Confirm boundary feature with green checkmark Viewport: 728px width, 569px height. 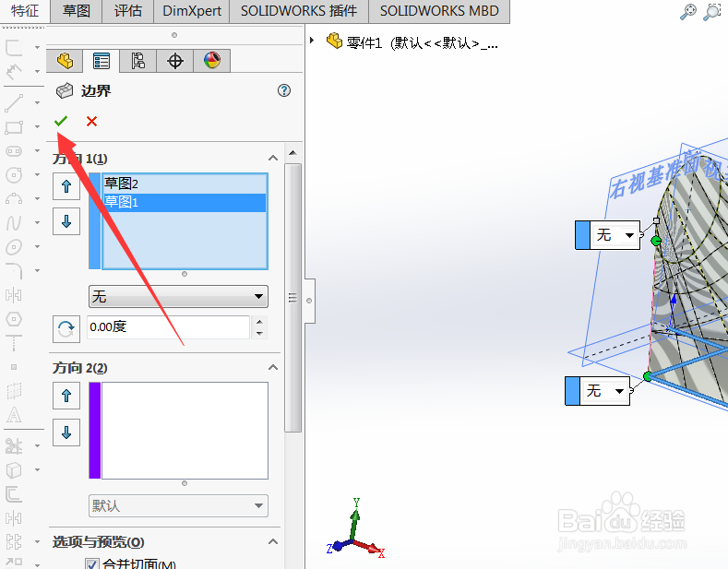tap(61, 121)
